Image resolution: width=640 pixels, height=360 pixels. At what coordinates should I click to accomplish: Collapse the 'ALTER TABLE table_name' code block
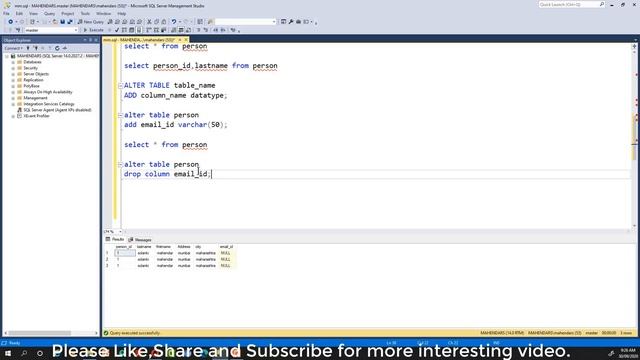[120, 86]
